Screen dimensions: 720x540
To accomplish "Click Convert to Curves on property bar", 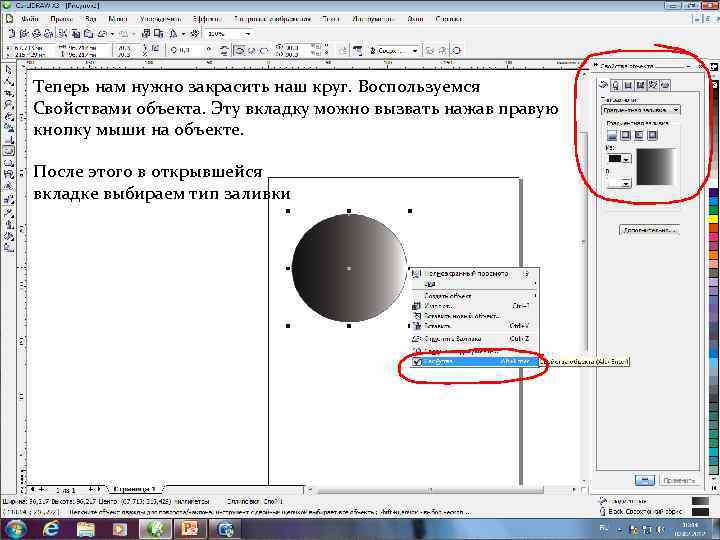I will (x=457, y=51).
